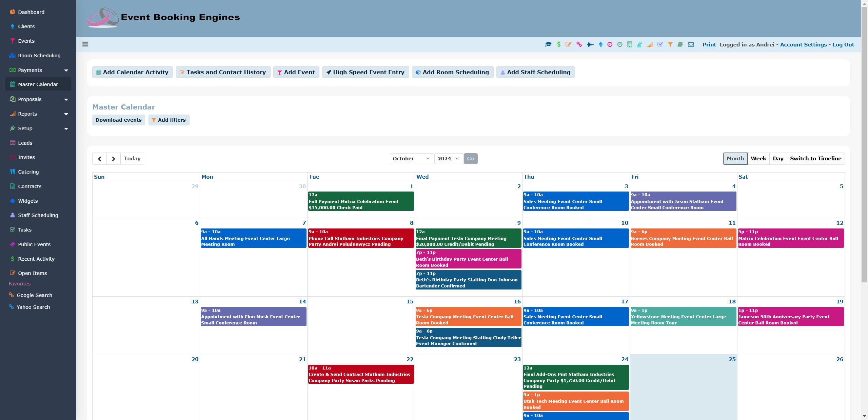Open the envelope mail icon in top toolbar

pos(691,44)
